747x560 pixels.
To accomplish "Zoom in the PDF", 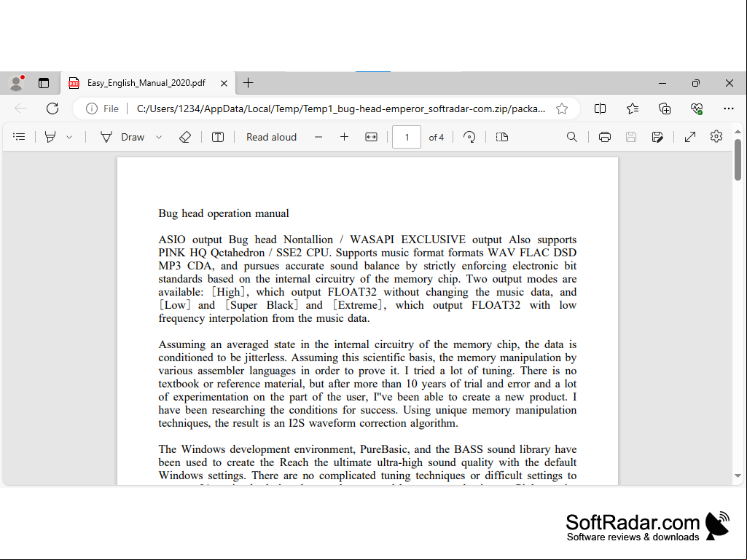I will pyautogui.click(x=344, y=137).
